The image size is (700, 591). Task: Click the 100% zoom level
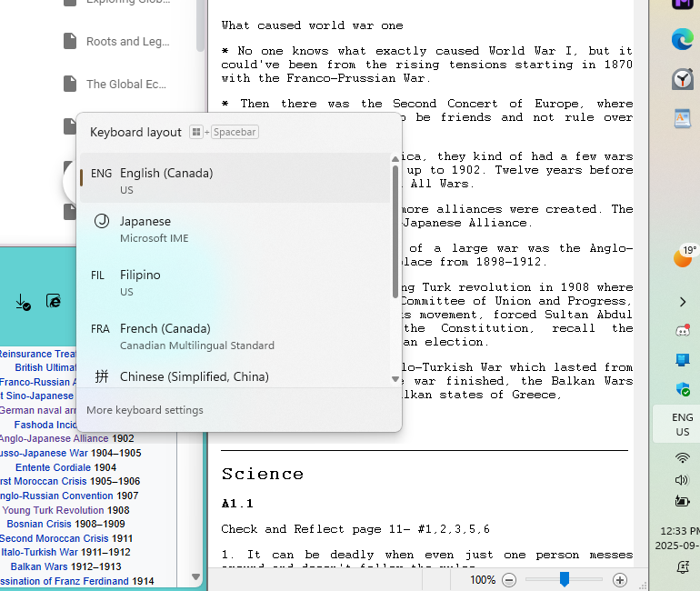[483, 580]
